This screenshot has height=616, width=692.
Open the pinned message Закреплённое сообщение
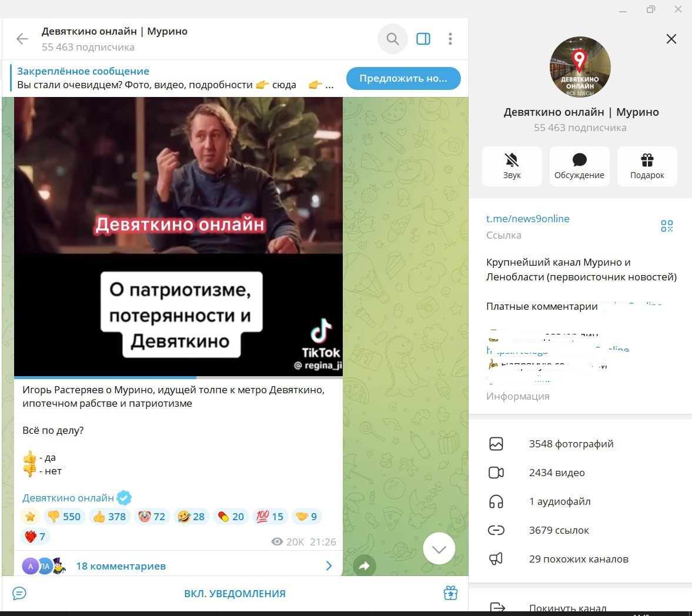click(171, 78)
